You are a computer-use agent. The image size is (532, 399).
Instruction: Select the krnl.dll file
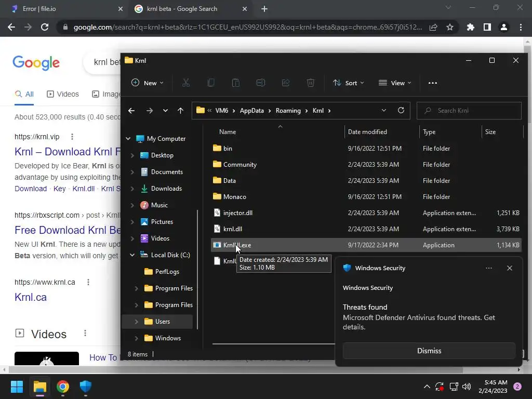[366, 229]
